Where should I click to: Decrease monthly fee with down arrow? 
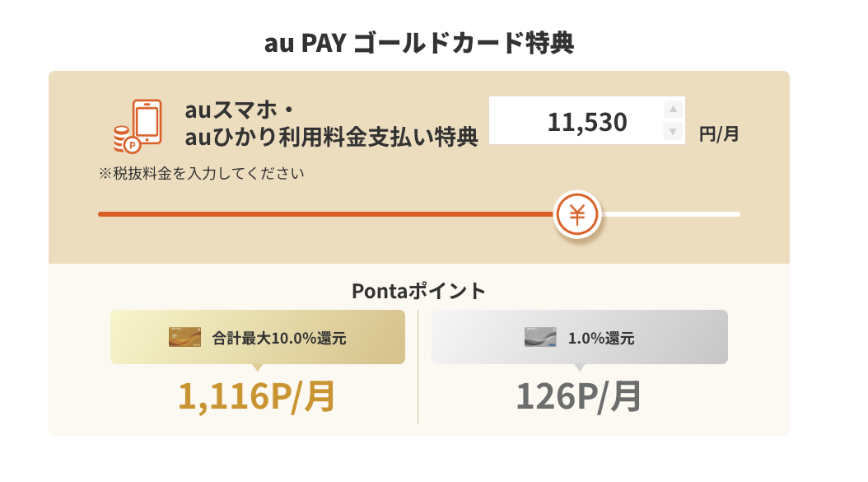pyautogui.click(x=673, y=132)
